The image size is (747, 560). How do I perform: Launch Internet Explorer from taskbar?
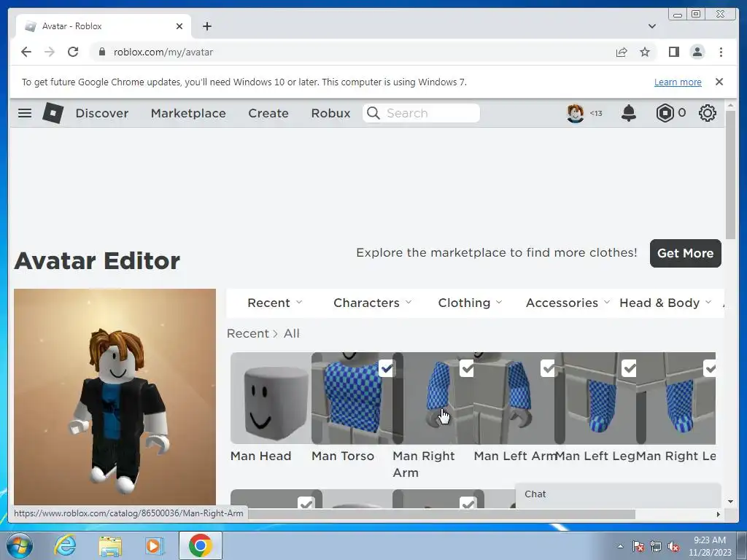click(x=65, y=545)
